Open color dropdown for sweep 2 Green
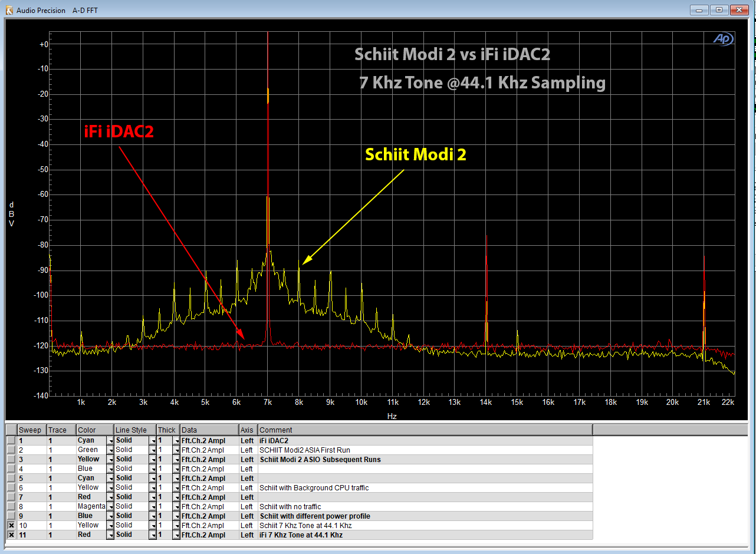Viewport: 756px width, 554px height. pyautogui.click(x=110, y=450)
